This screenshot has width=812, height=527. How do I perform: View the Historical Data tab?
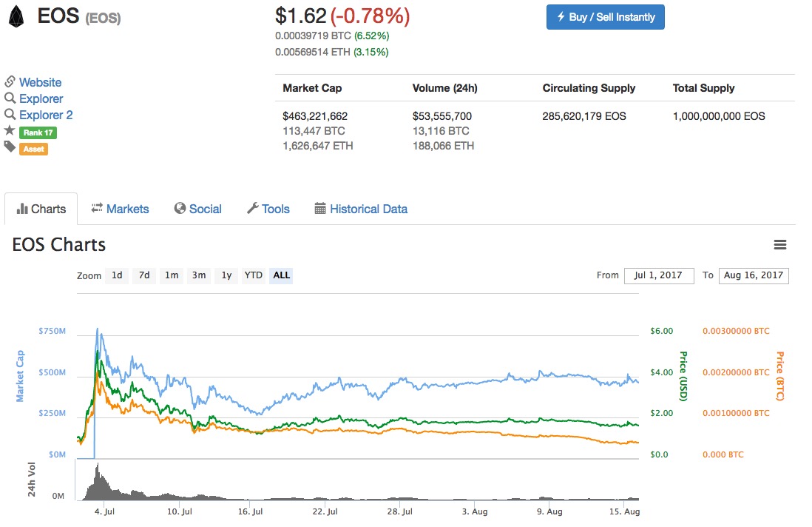pyautogui.click(x=361, y=209)
